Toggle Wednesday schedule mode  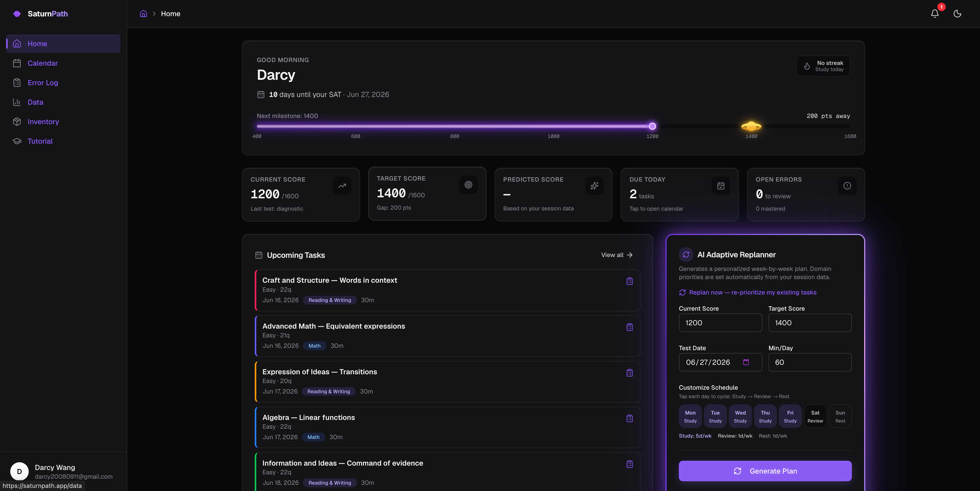click(740, 416)
